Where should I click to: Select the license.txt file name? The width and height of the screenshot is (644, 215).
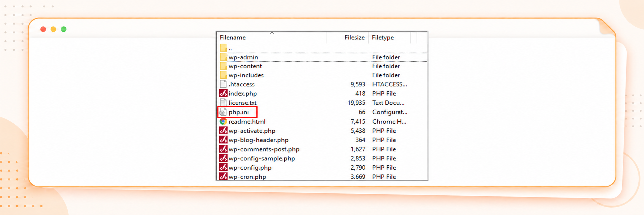pyautogui.click(x=242, y=103)
